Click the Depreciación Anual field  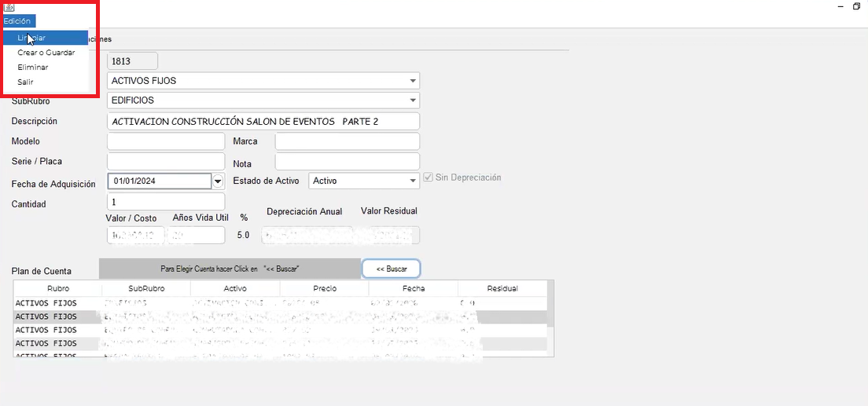(x=307, y=235)
